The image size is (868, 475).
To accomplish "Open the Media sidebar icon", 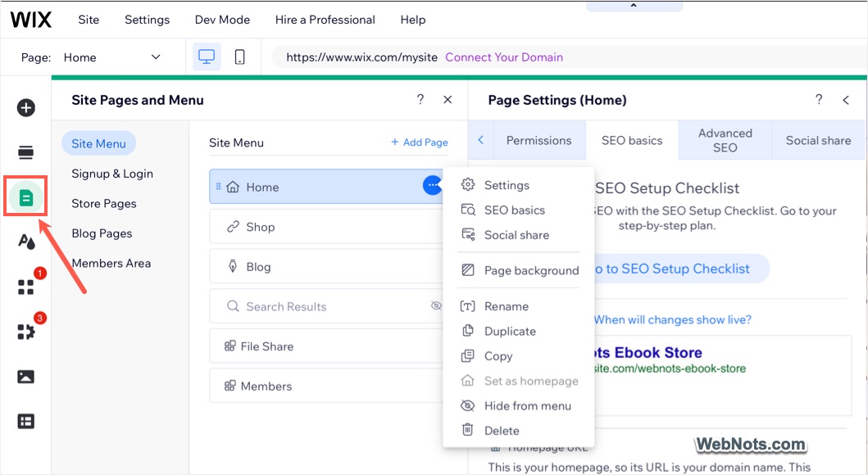I will (x=26, y=377).
